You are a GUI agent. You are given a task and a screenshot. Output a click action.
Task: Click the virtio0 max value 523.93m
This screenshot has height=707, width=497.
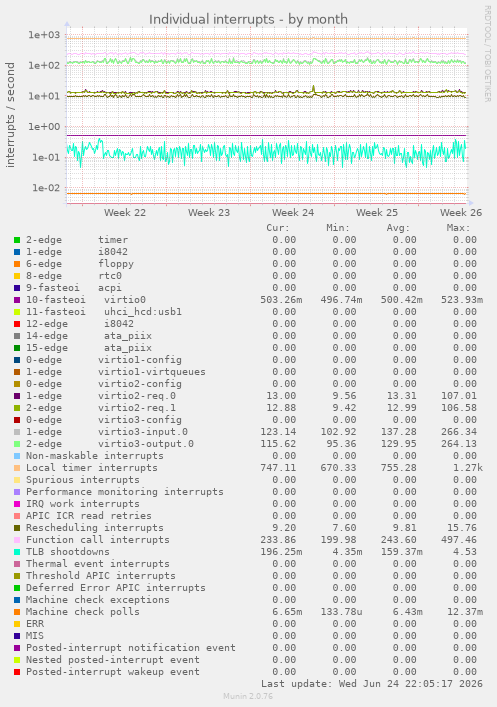pyautogui.click(x=462, y=300)
